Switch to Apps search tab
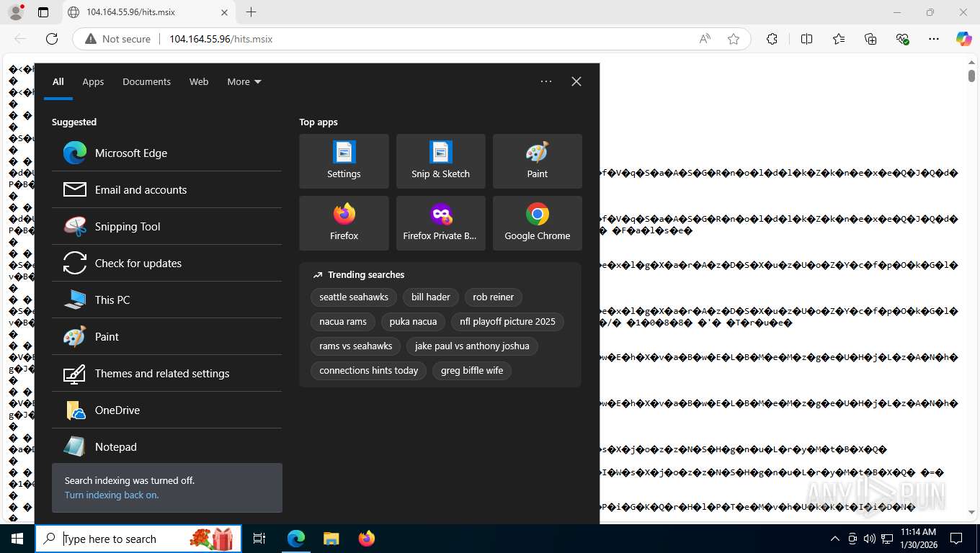The image size is (980, 553). point(93,81)
